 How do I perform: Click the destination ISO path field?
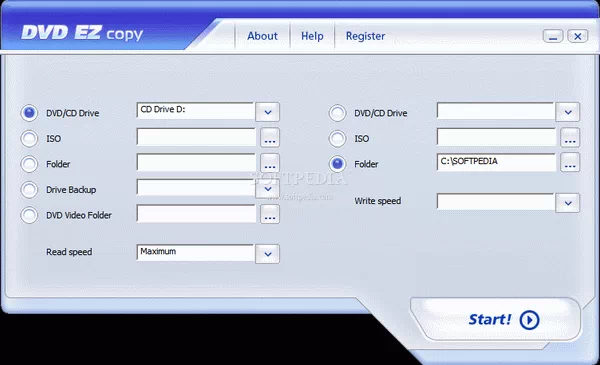497,137
